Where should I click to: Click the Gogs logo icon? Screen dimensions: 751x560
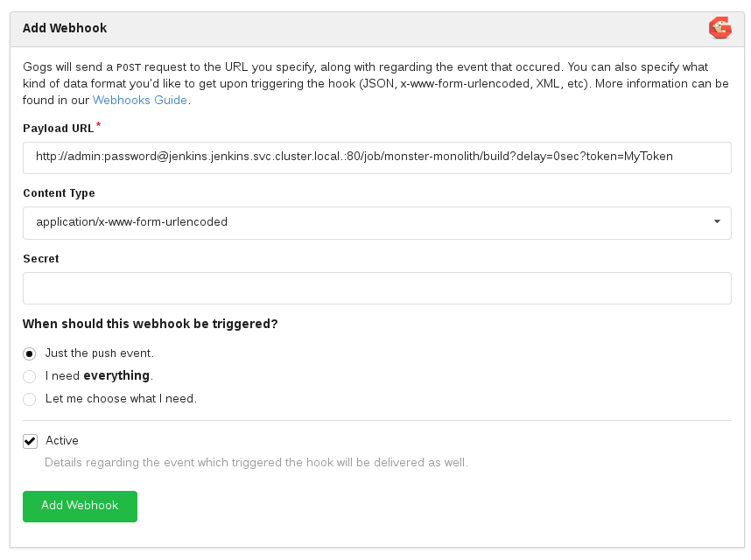tap(719, 29)
